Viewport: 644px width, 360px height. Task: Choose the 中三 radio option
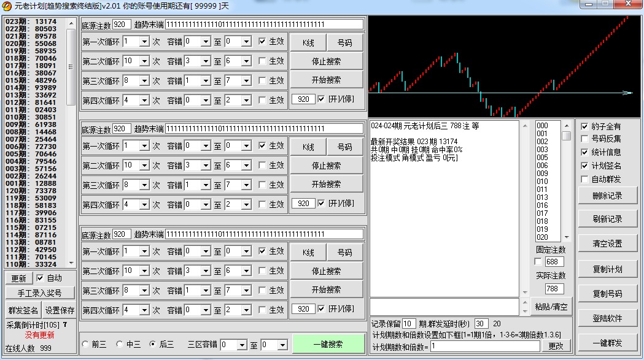120,345
